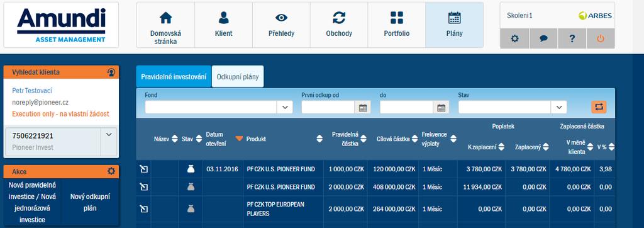Viewport: 644px width, 228px height.
Task: Click the Skoleni1 user name
Action: click(x=519, y=16)
